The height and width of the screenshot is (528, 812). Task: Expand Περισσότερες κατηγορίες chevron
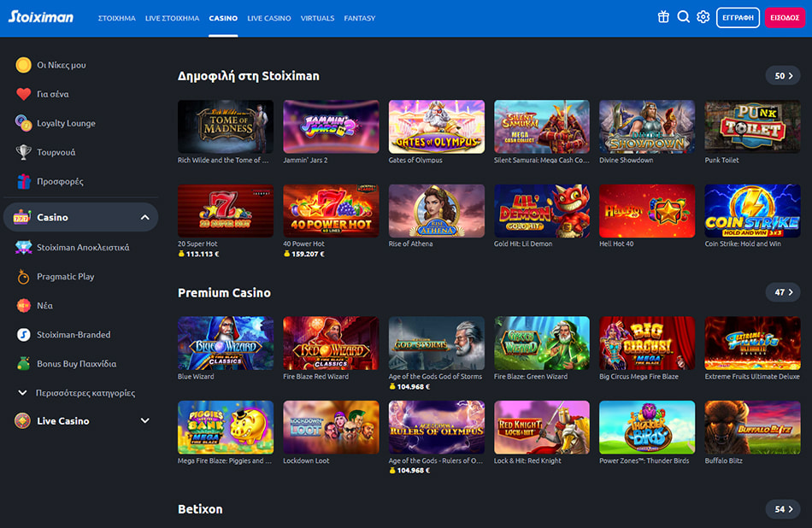(22, 393)
